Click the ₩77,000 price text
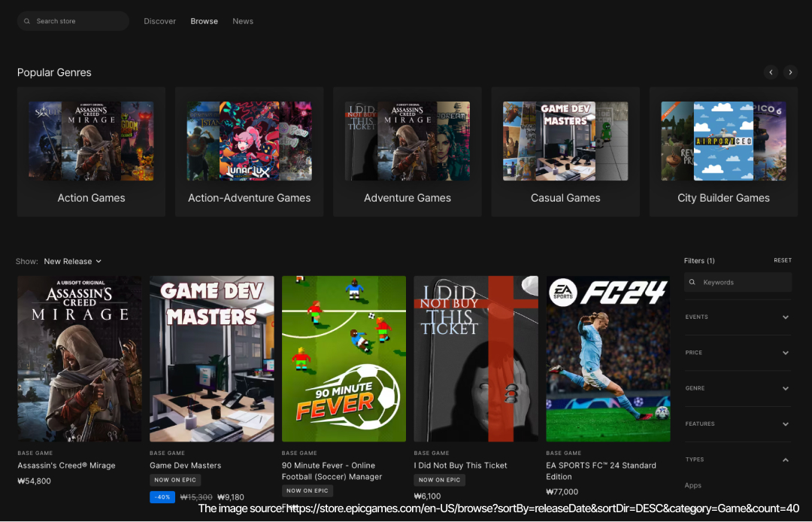Image resolution: width=812 pixels, height=522 pixels. (x=562, y=492)
